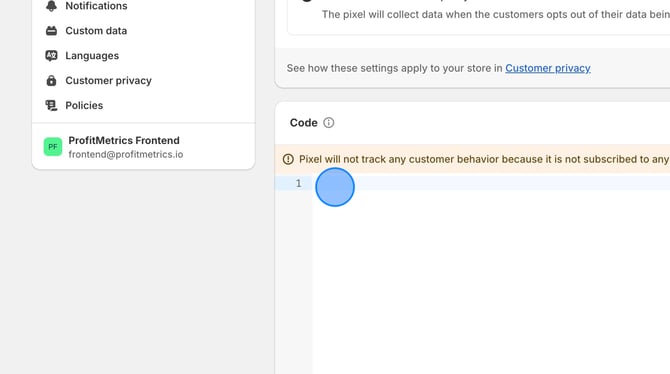Open Policies settings

click(x=84, y=105)
